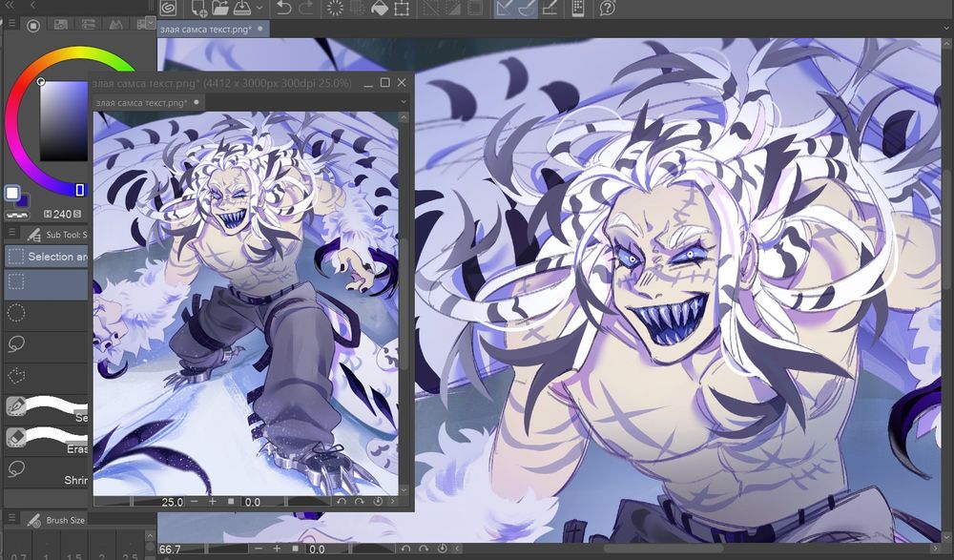
Task: Select the Lasso selection sub tool
Action: tap(46, 345)
